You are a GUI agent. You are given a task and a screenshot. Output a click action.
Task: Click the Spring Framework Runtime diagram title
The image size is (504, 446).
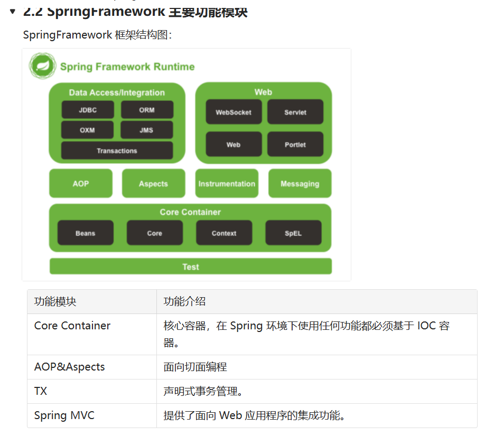coord(127,67)
